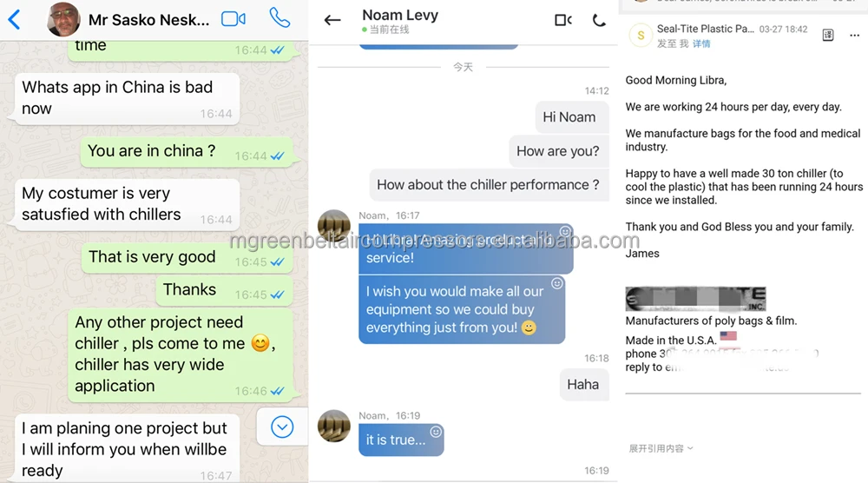Tap the WhatsApp back arrow

[x=15, y=20]
